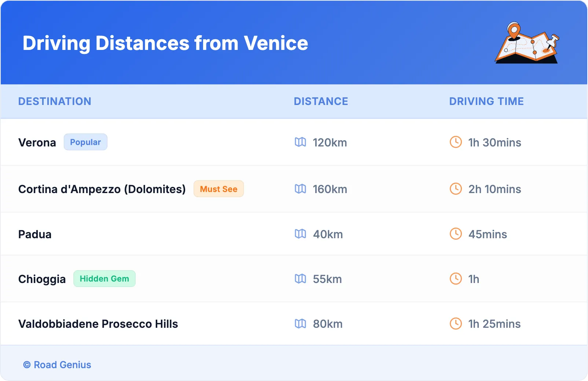The image size is (588, 381).
Task: Click the map icon beside 160km
Action: (300, 189)
